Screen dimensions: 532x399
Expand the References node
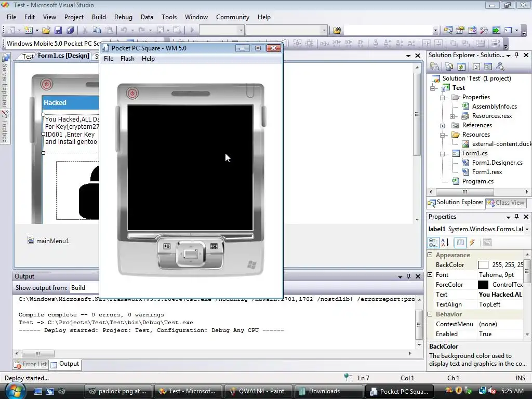tap(442, 126)
